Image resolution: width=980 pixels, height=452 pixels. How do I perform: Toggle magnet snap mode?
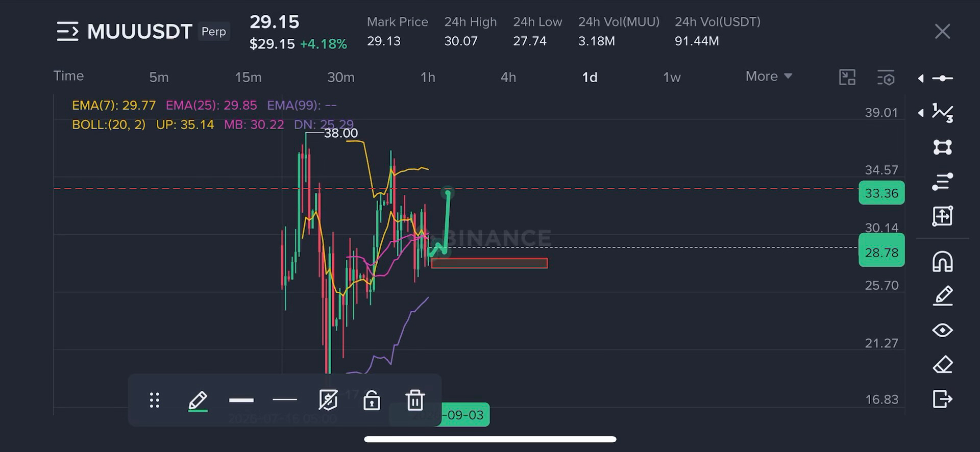tap(942, 262)
